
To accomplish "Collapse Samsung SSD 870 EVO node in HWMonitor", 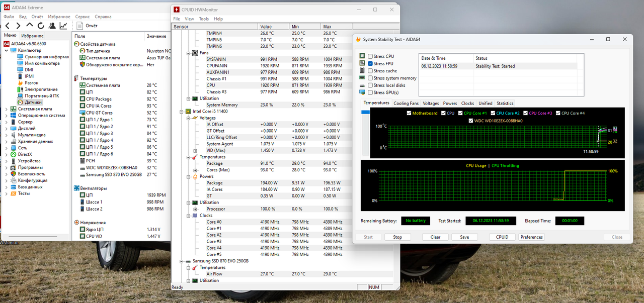I will [182, 261].
